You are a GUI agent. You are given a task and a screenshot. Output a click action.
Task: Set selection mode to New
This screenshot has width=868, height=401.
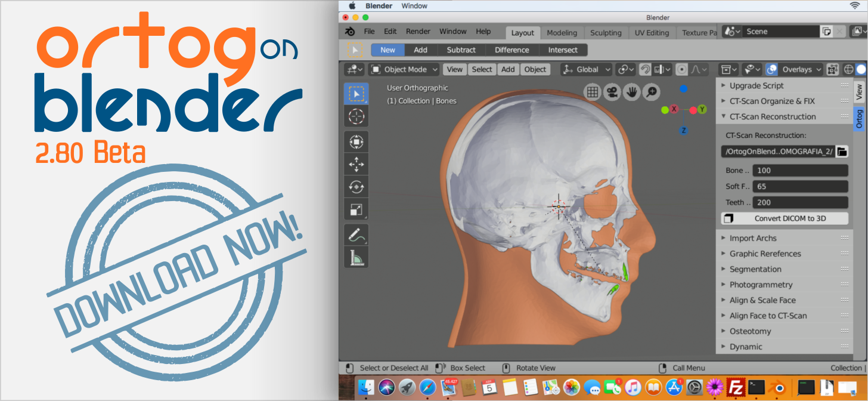[x=387, y=50]
